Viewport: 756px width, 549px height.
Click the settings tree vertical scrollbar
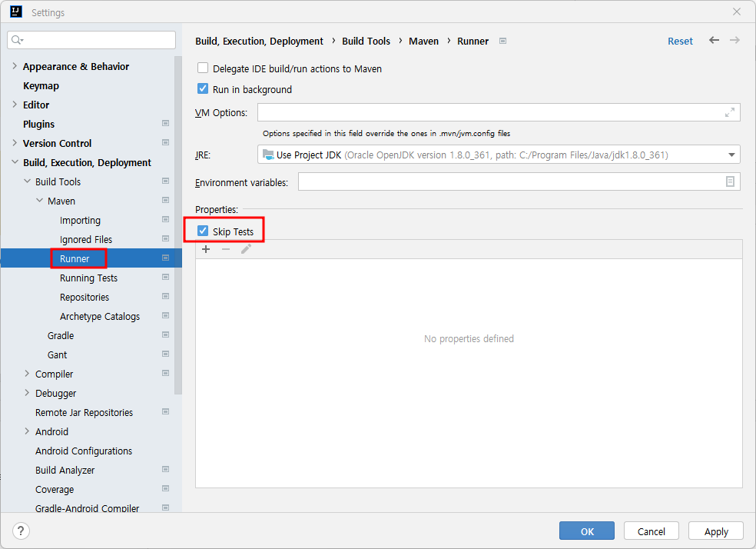[x=178, y=225]
